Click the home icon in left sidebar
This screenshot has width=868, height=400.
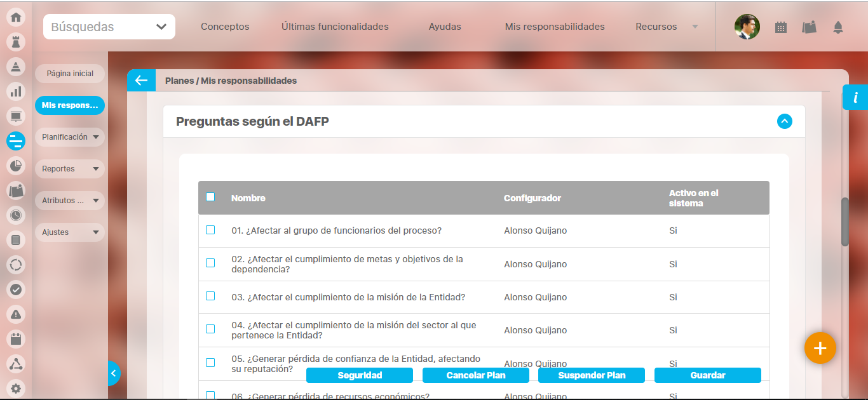tap(16, 17)
